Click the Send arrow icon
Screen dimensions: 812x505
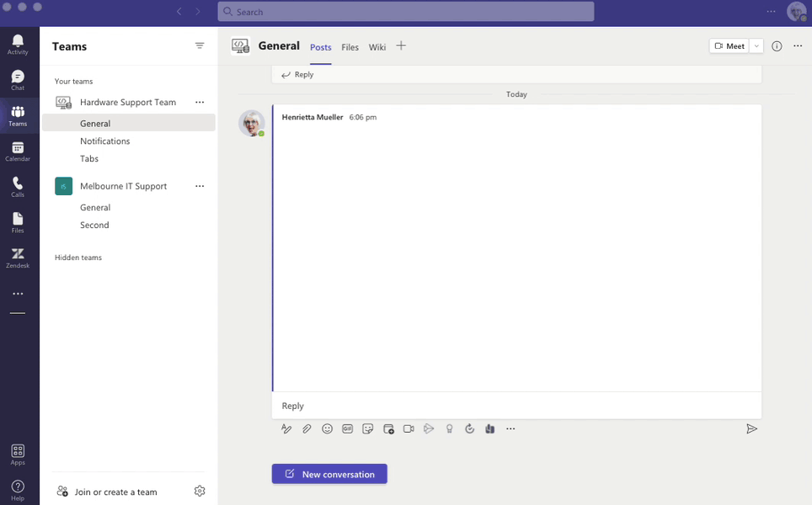(x=751, y=428)
